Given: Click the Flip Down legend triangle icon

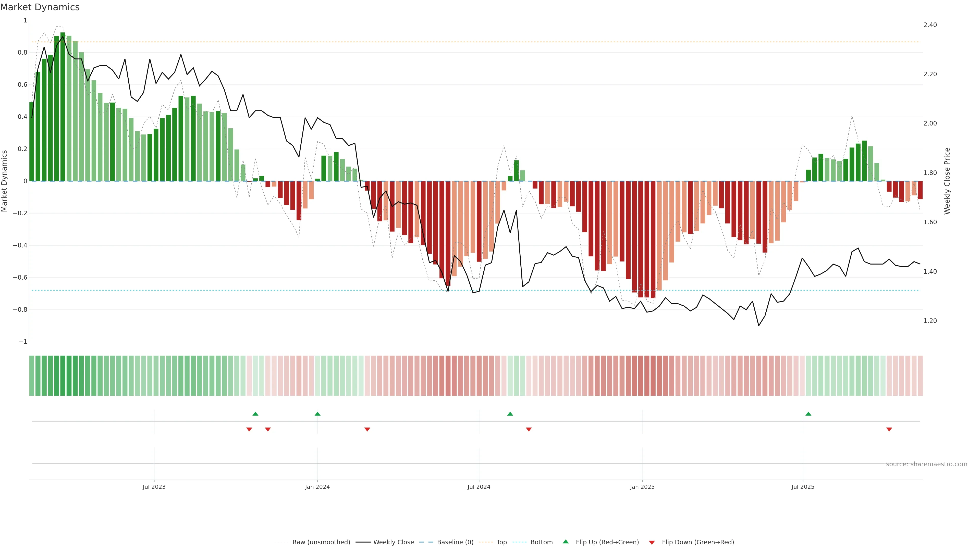Looking at the screenshot, I should click(x=652, y=542).
